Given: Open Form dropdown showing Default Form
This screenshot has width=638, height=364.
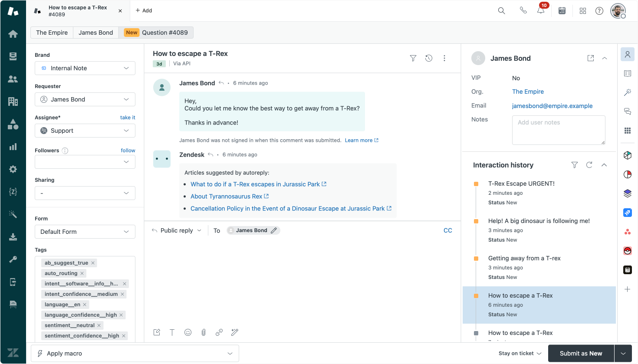Looking at the screenshot, I should coord(85,232).
